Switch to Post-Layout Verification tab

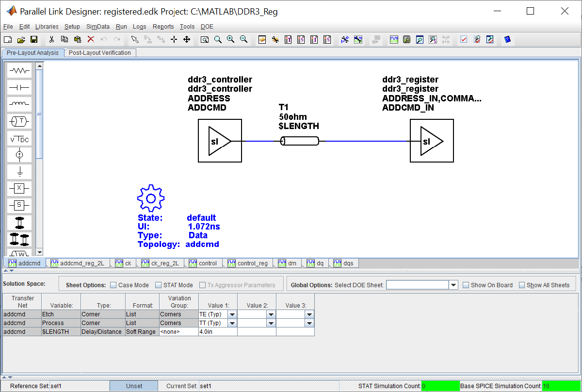tap(100, 53)
